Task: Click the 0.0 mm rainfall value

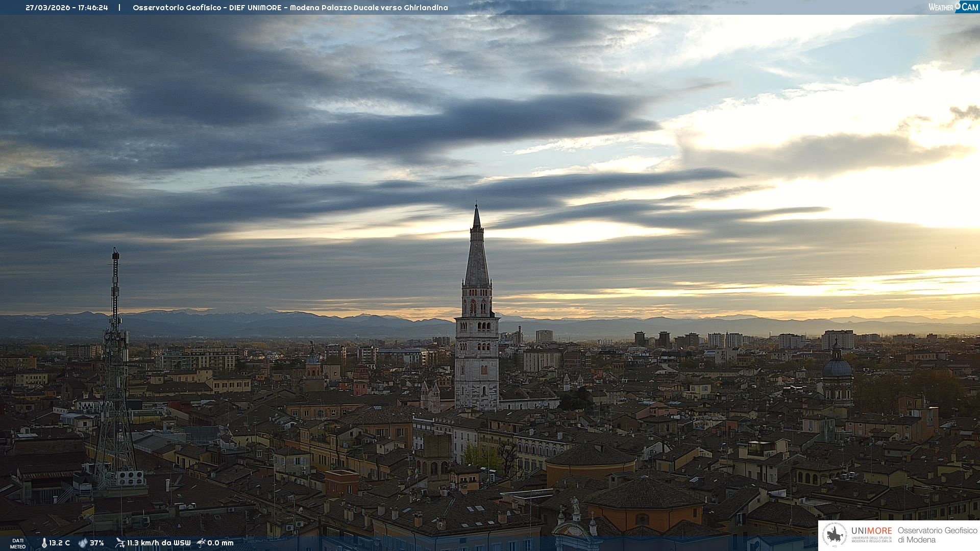Action: click(220, 543)
